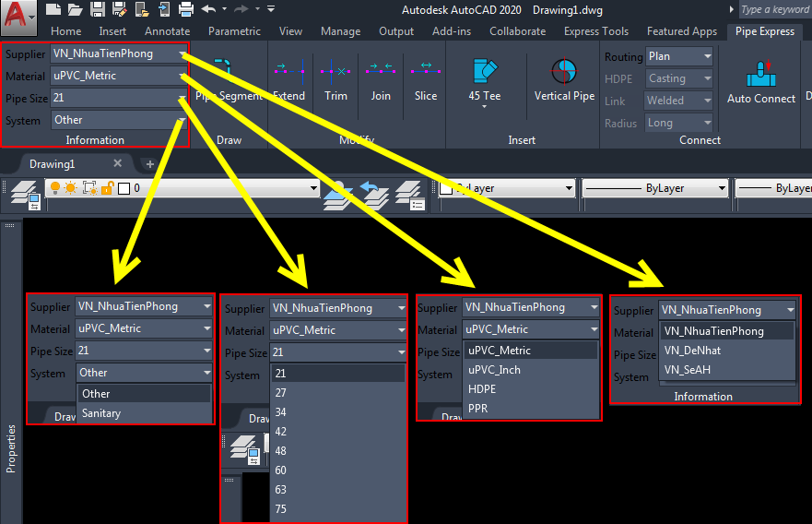812x524 pixels.
Task: Click the Redo arrow icon
Action: [x=241, y=9]
